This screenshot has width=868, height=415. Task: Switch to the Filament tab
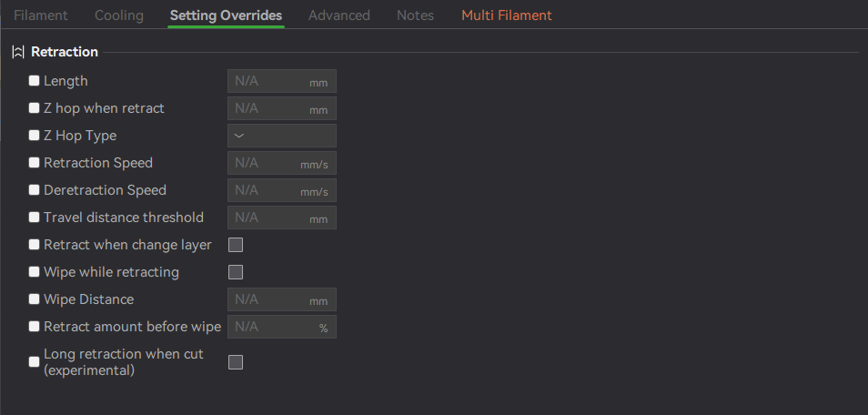(41, 15)
